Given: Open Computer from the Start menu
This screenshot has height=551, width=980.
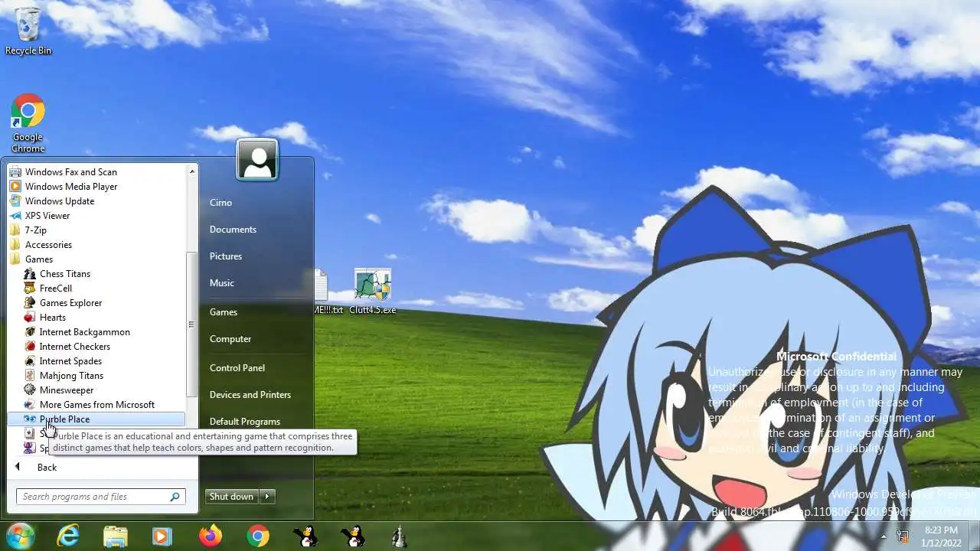Looking at the screenshot, I should (230, 339).
